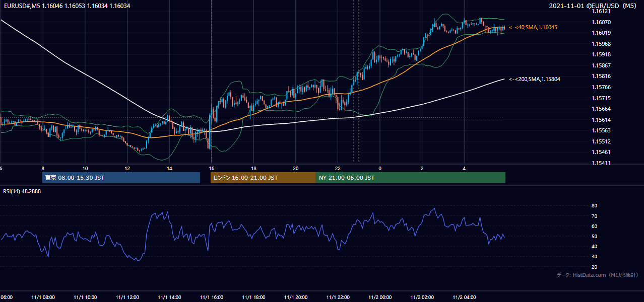Click price axis value 1.15867
The image size is (644, 302).
tap(601, 65)
